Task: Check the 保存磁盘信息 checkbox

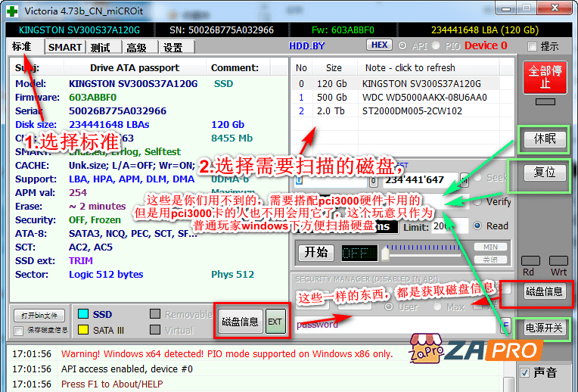Action: click(x=19, y=330)
